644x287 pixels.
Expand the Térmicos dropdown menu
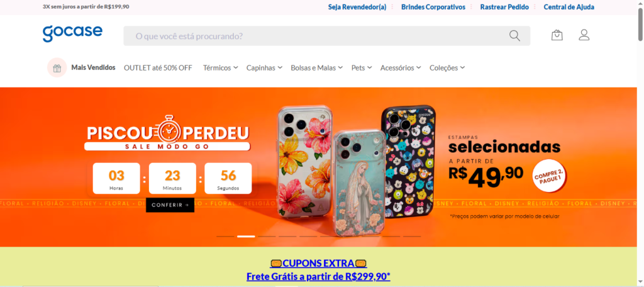click(220, 68)
